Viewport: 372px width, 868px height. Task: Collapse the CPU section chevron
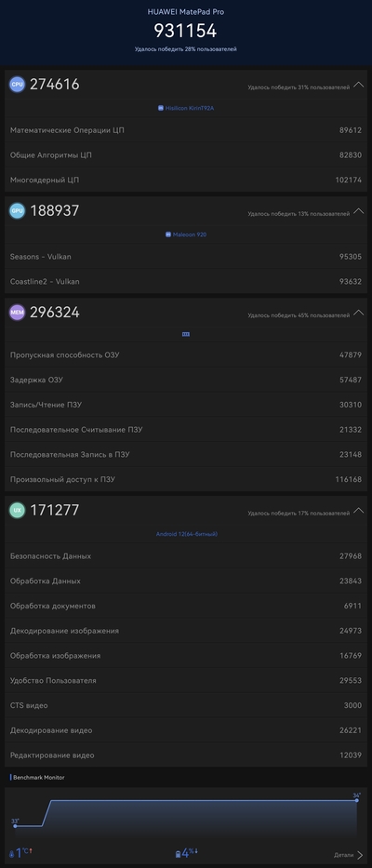pos(358,85)
